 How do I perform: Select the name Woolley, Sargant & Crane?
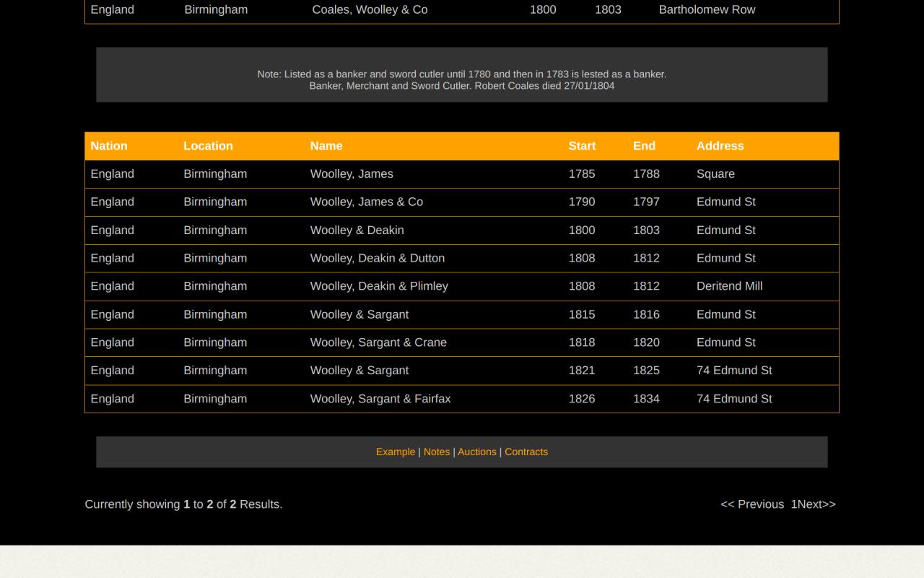pyautogui.click(x=378, y=342)
